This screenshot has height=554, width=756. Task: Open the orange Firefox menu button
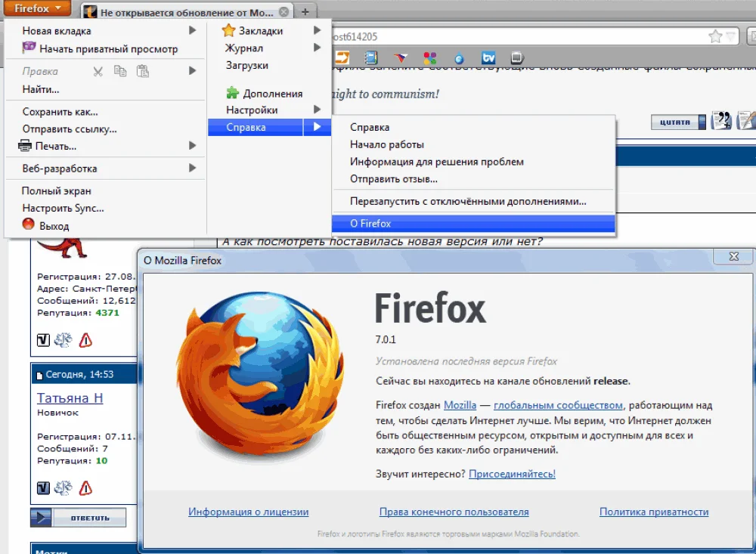pos(36,8)
